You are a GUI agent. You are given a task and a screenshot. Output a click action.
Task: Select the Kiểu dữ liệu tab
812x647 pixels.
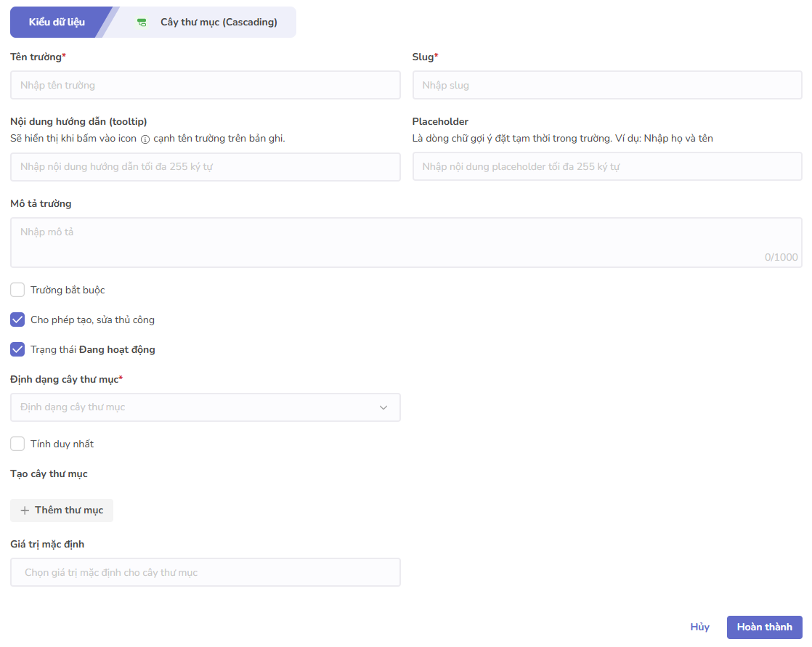pyautogui.click(x=57, y=23)
